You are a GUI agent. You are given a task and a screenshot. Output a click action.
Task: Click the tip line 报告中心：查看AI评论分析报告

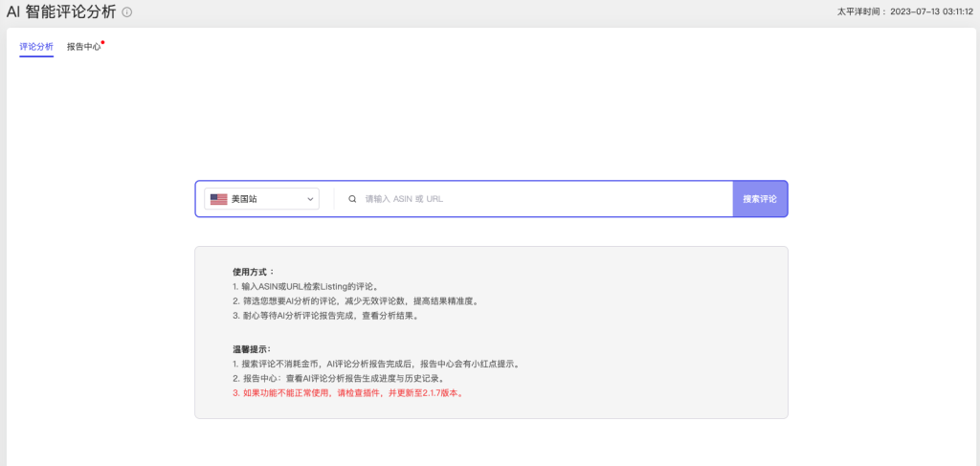[338, 379]
